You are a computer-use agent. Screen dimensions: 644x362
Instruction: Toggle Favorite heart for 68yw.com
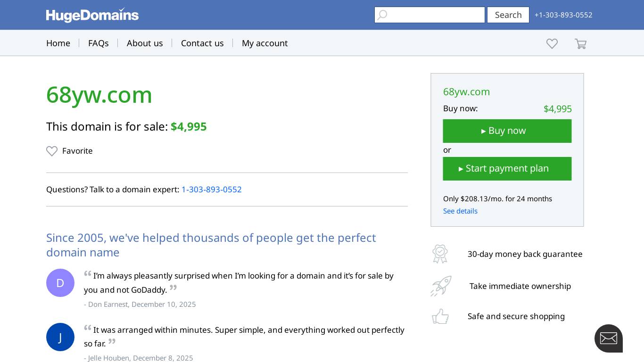[x=52, y=151]
